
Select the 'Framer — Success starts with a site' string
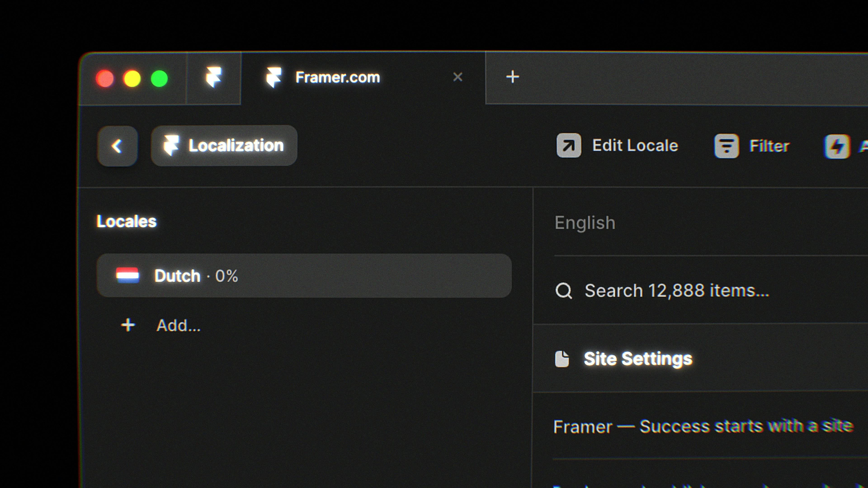coord(704,426)
